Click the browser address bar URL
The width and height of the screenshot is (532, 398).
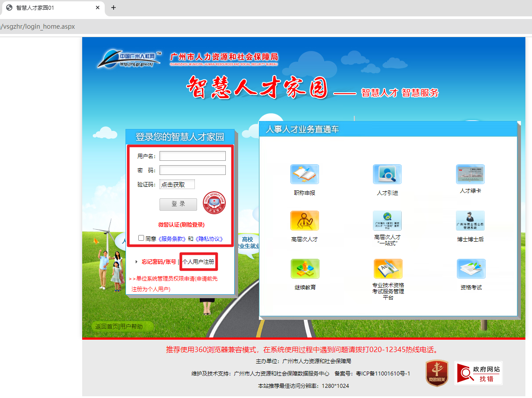pyautogui.click(x=38, y=27)
